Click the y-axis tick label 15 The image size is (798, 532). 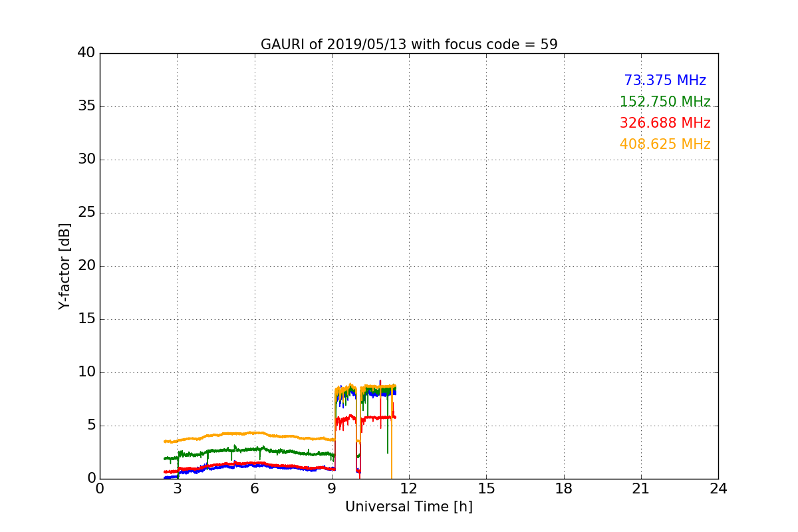pos(86,319)
